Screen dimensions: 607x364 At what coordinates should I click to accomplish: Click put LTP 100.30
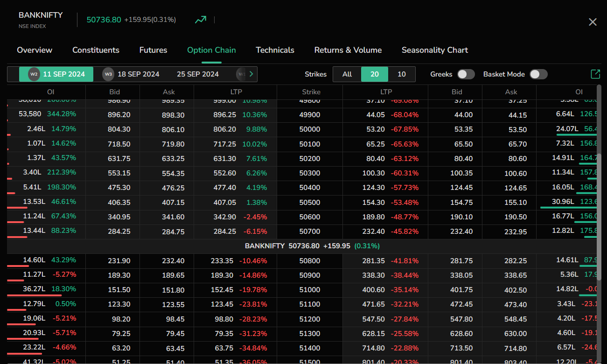pos(374,173)
